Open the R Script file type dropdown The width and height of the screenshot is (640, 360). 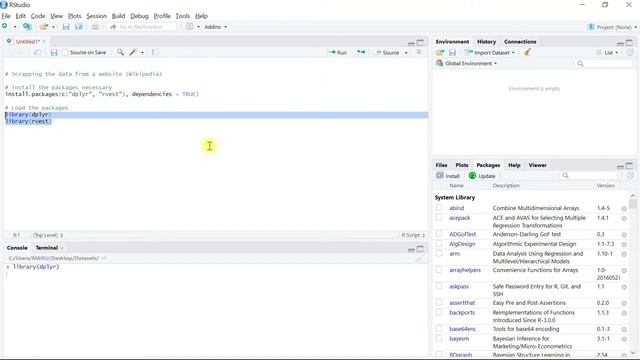tap(413, 235)
